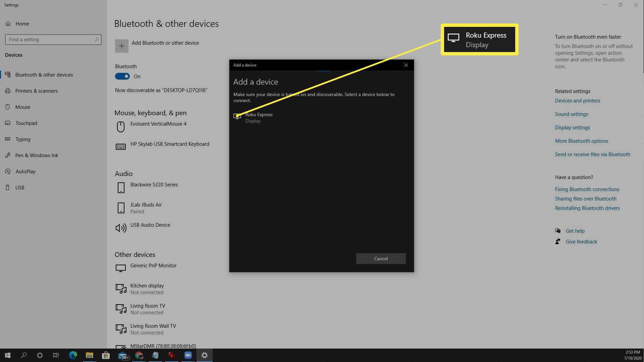Screen dimensions: 644x362
Task: Select Evoluent VerticalMouse 4 device
Action: pos(158,124)
